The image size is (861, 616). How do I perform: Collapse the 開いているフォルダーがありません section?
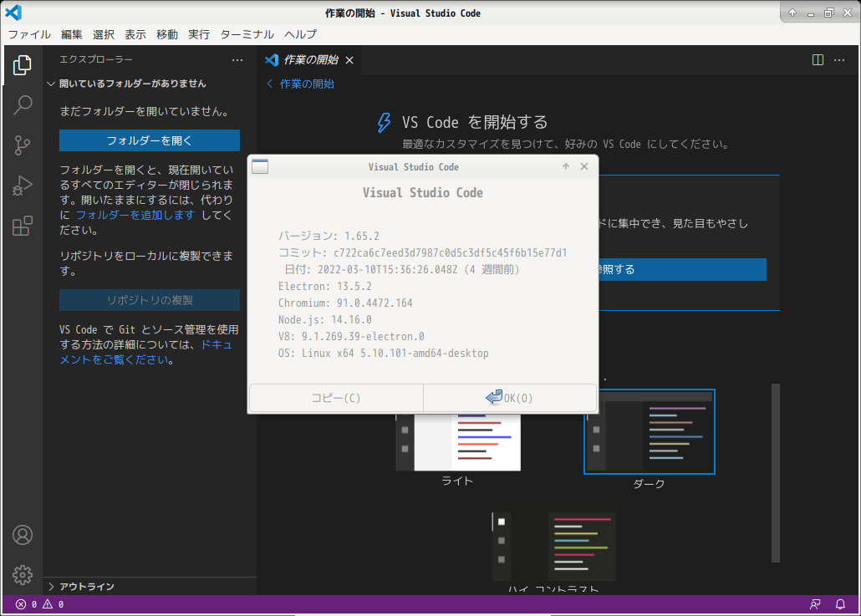click(x=51, y=84)
